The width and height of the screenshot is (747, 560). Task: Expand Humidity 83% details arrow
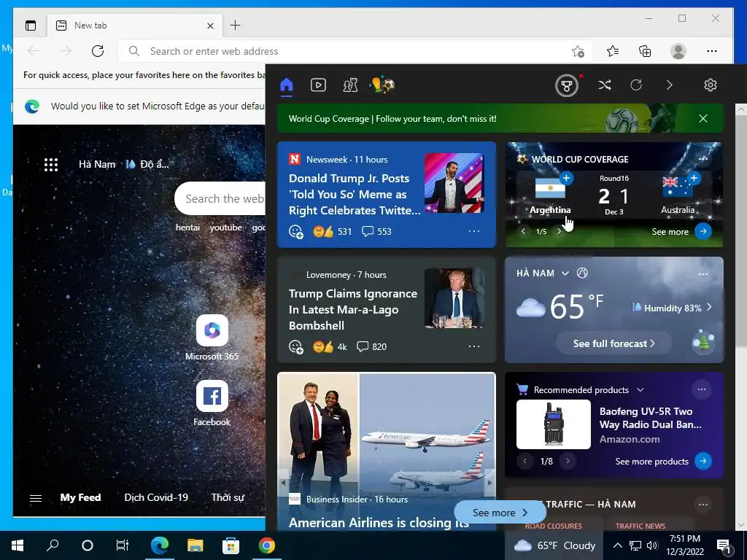click(709, 308)
